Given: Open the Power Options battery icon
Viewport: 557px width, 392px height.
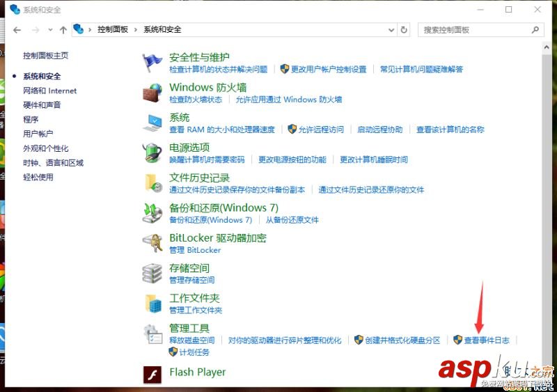Looking at the screenshot, I should coord(152,152).
